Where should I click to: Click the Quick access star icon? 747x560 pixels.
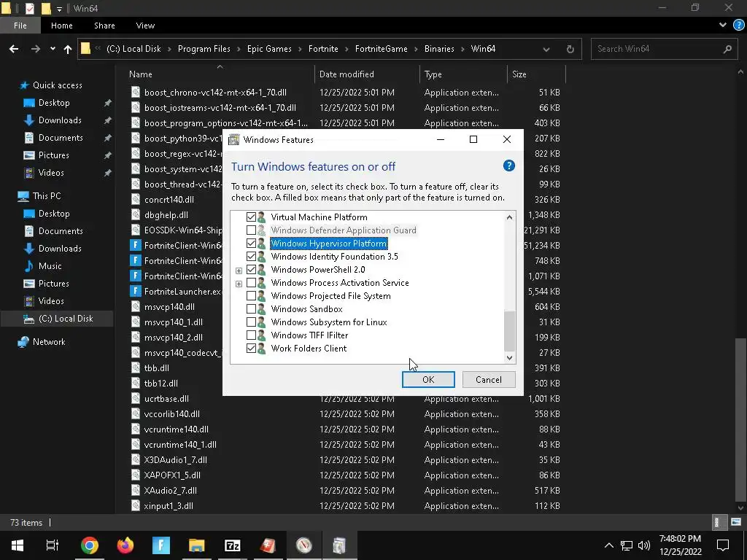[x=24, y=85]
